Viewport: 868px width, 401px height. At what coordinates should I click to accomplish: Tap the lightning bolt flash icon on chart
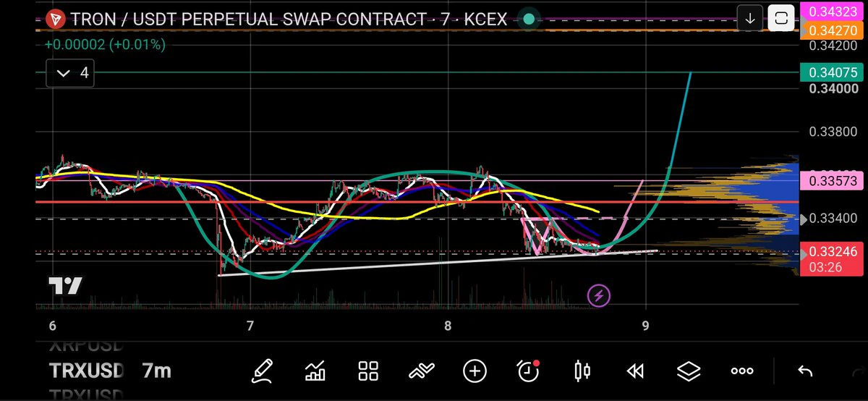point(599,295)
